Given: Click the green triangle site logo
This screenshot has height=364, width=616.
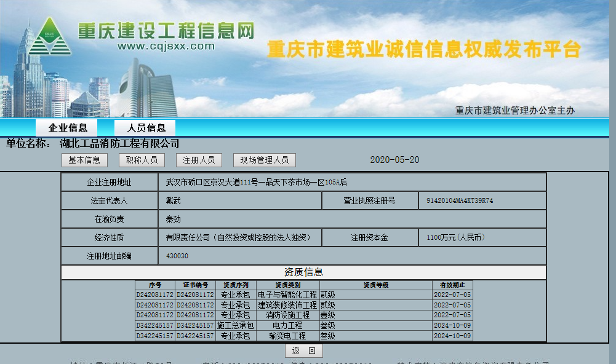Looking at the screenshot, I should click(49, 36).
